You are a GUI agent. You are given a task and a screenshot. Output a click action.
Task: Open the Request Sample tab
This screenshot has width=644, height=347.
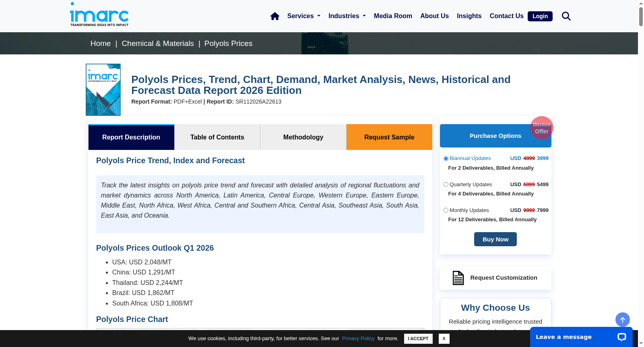pos(389,137)
